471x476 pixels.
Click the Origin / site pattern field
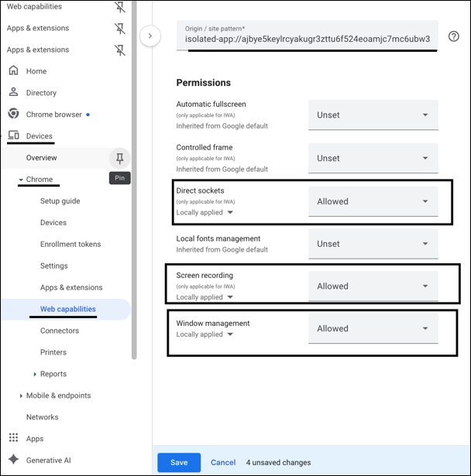coord(307,36)
